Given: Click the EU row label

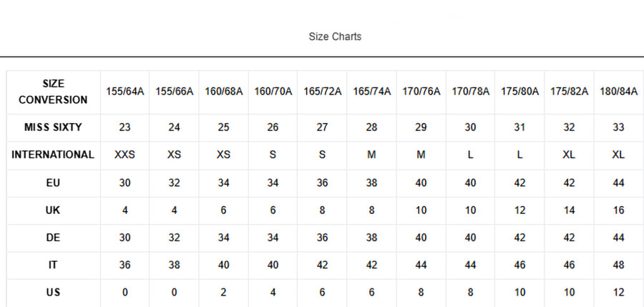Looking at the screenshot, I should pyautogui.click(x=54, y=182).
